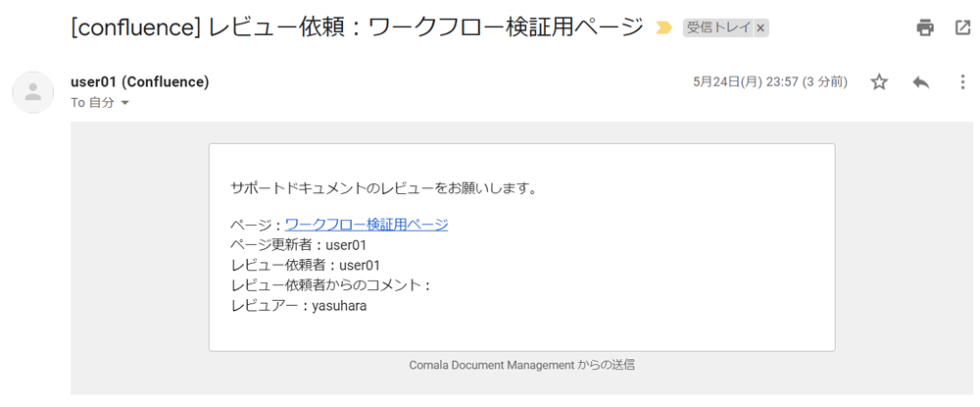Click the sender's gray avatar picture
This screenshot has height=407, width=980.
(32, 92)
